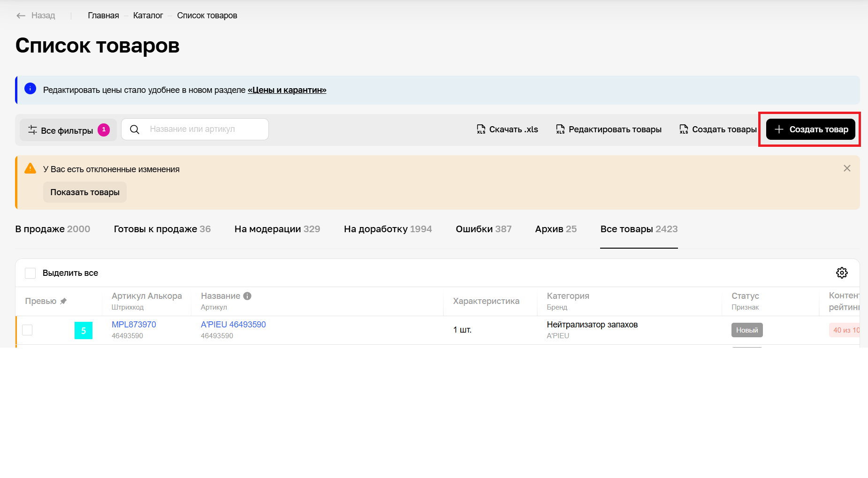
Task: Click the info icon beside Название column
Action: [x=247, y=296]
